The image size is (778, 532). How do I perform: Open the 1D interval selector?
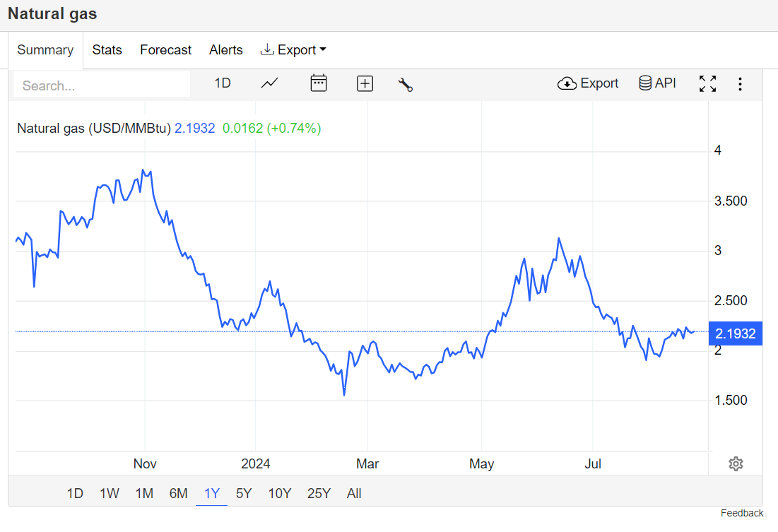point(223,83)
